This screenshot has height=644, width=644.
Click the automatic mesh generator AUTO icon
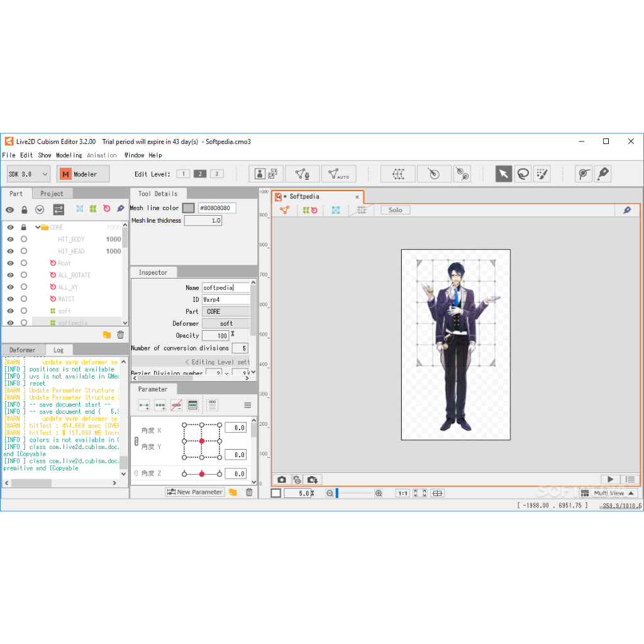(x=338, y=174)
